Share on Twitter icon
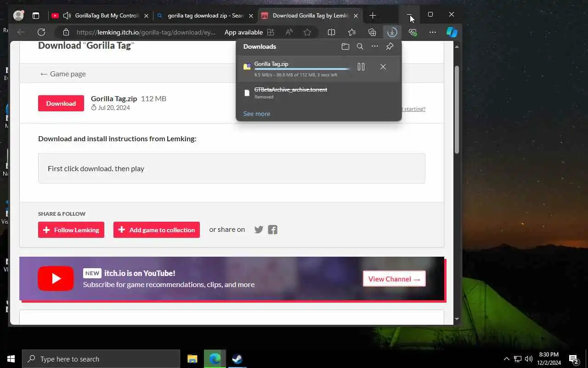Viewport: 588px width, 368px height. [259, 230]
